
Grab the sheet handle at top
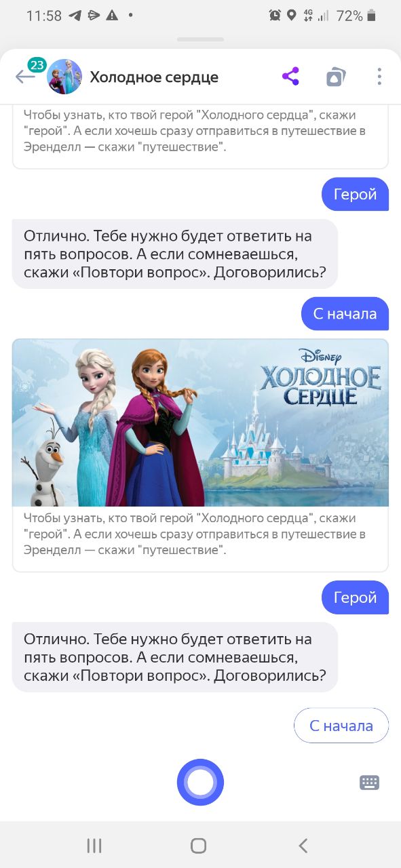200,39
